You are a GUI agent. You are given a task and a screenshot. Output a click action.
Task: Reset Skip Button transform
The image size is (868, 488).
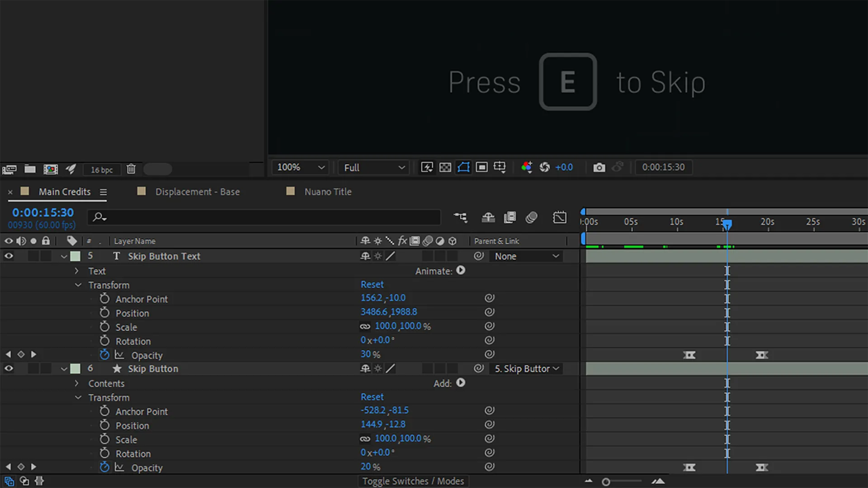click(x=372, y=397)
